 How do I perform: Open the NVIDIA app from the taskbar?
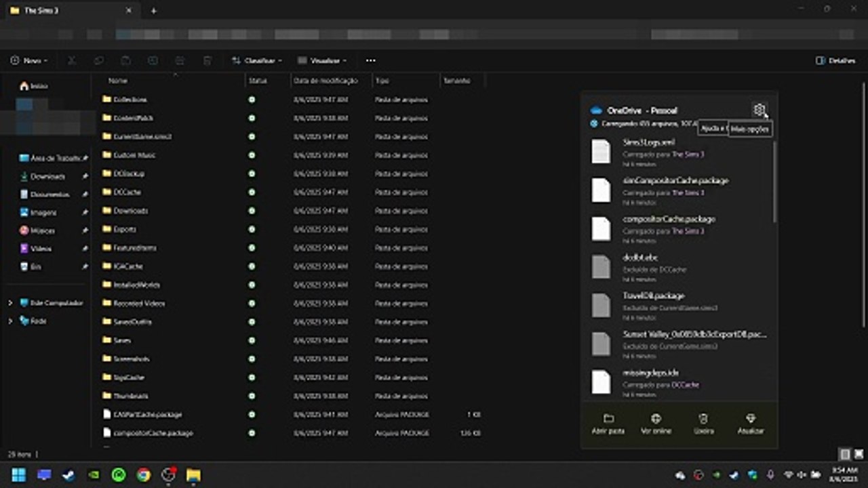click(x=94, y=474)
